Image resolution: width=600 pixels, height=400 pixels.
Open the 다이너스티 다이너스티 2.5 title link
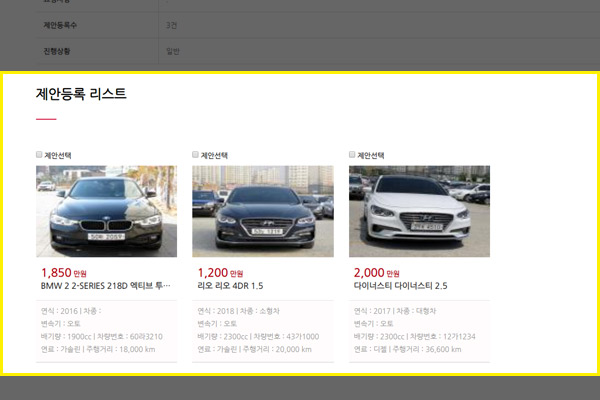coord(400,286)
